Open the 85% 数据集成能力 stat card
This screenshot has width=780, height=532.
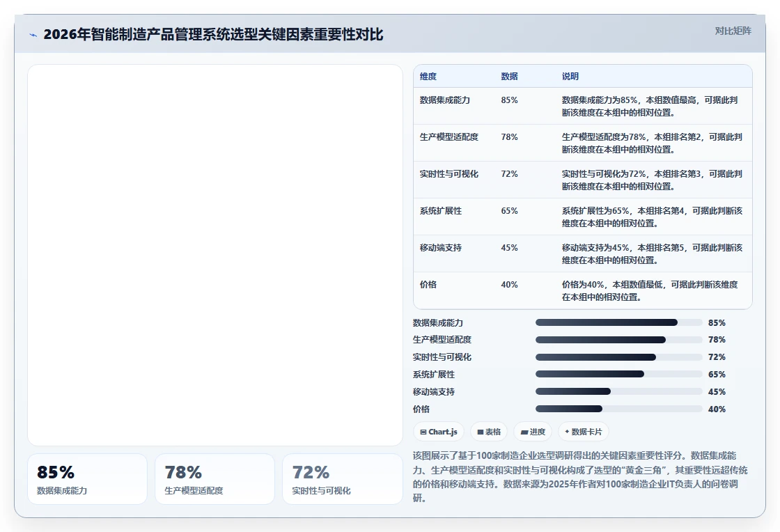pyautogui.click(x=87, y=479)
